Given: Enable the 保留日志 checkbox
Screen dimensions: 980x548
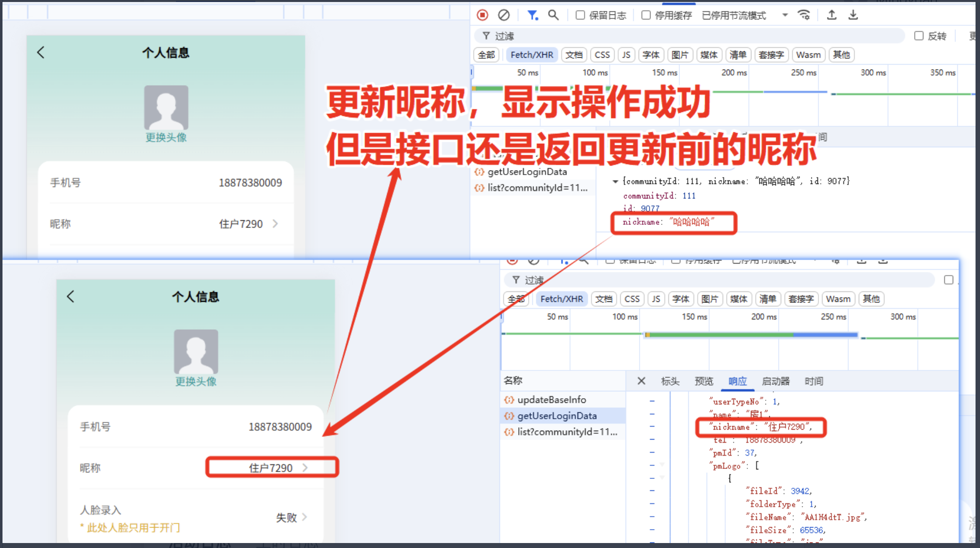Looking at the screenshot, I should coord(580,15).
